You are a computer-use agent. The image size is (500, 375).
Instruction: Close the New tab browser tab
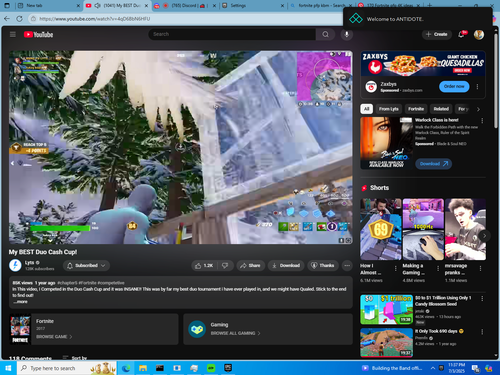pyautogui.click(x=78, y=6)
